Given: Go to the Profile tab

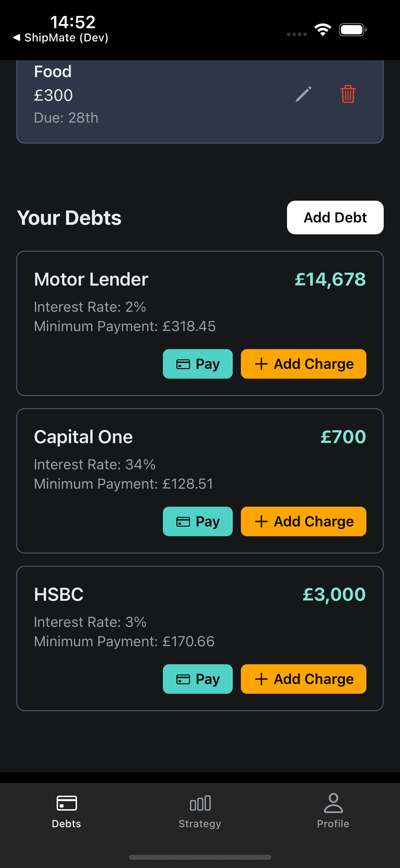Looking at the screenshot, I should [x=333, y=810].
